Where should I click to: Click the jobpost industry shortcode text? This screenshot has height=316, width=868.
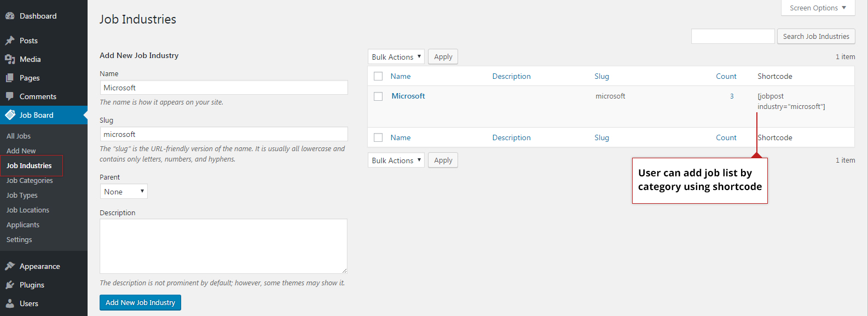[x=791, y=101]
